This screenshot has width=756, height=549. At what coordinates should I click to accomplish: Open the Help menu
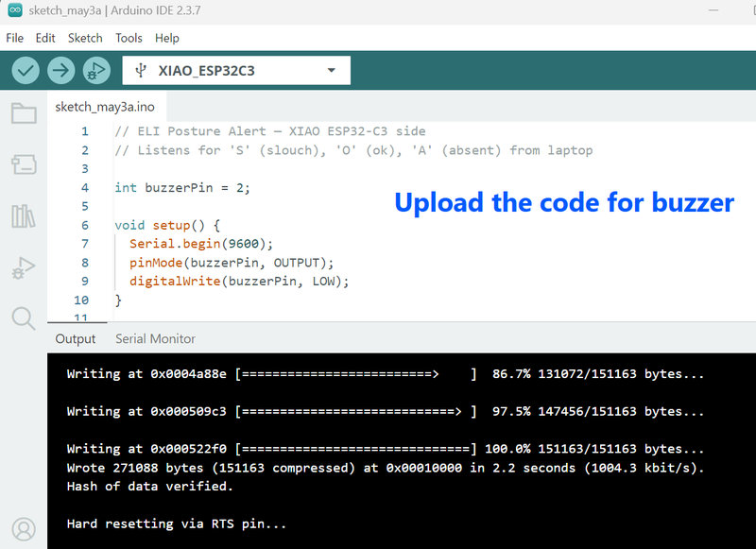pos(167,38)
